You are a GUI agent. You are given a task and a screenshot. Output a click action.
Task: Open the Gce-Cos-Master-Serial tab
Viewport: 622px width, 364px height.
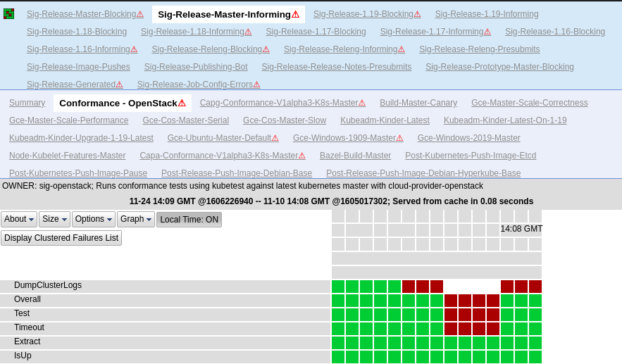coord(186,120)
